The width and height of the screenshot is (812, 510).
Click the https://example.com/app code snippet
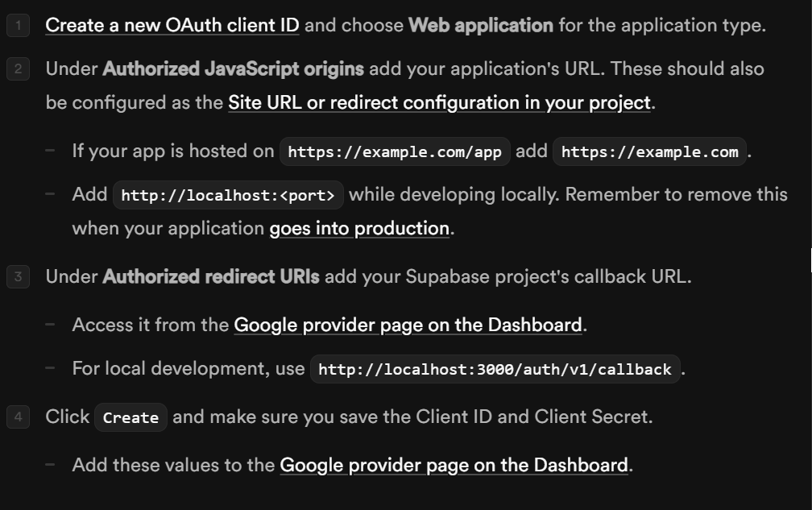(395, 152)
